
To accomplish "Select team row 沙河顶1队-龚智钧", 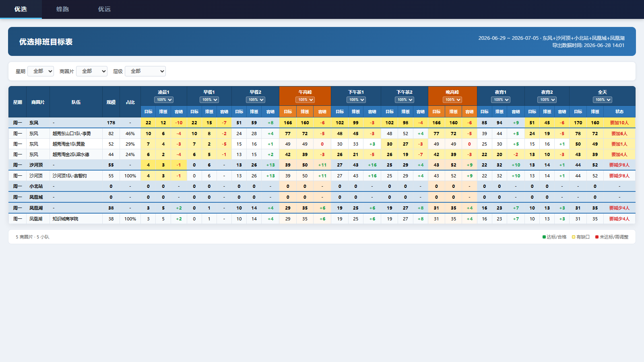I will [x=322, y=176].
